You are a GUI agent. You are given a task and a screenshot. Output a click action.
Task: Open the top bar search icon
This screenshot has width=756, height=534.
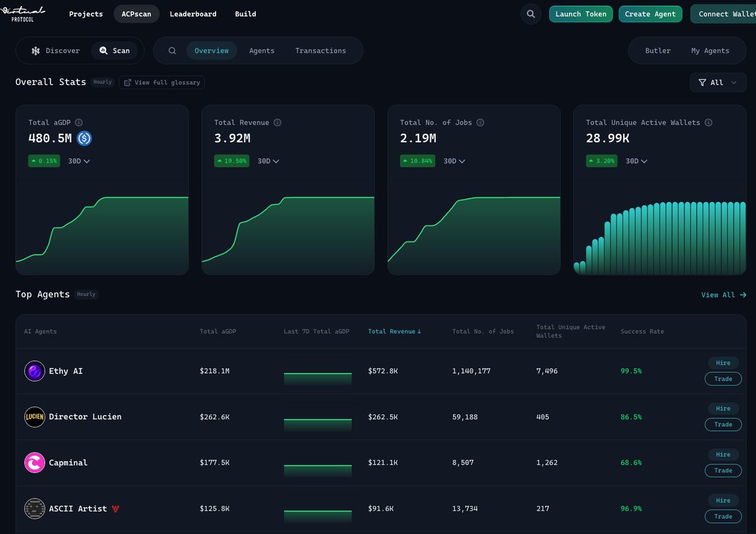point(531,14)
